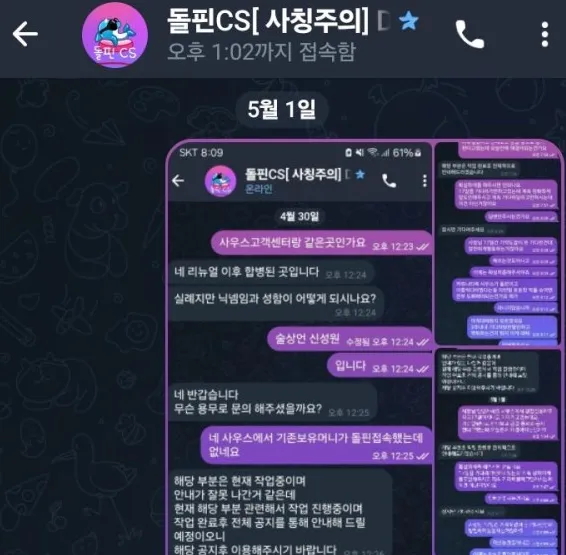Tap the back arrow inside the embedded screenshot
Image resolution: width=566 pixels, height=555 pixels.
178,180
